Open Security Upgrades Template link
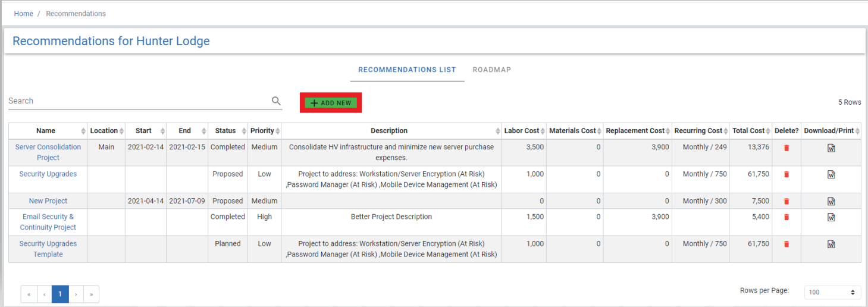Viewport: 868px width, 307px height. coord(48,249)
